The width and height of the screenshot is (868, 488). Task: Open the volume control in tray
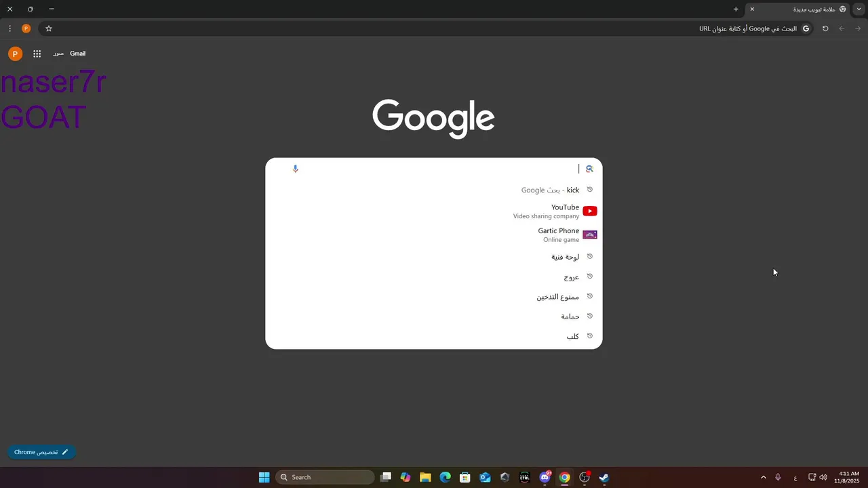(823, 477)
